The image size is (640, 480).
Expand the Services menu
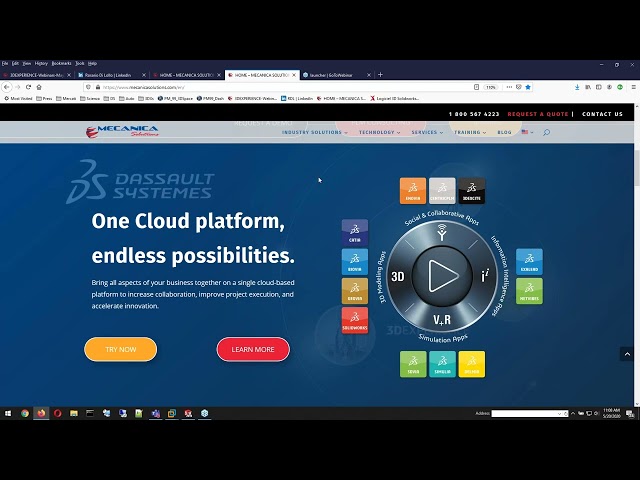[427, 132]
